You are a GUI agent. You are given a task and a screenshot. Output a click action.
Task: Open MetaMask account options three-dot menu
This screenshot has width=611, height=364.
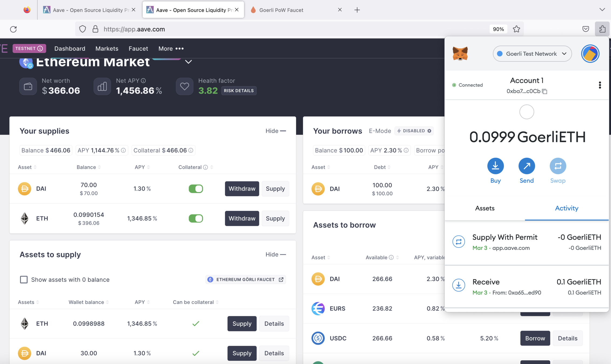point(600,85)
